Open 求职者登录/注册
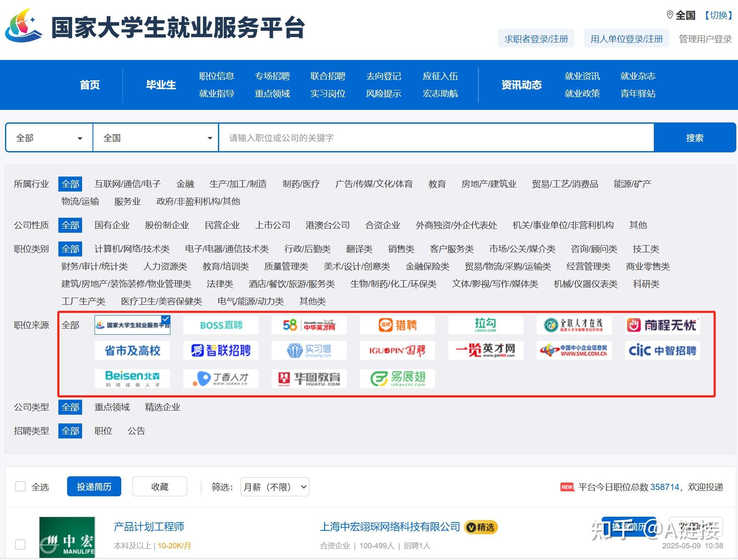 [x=536, y=39]
